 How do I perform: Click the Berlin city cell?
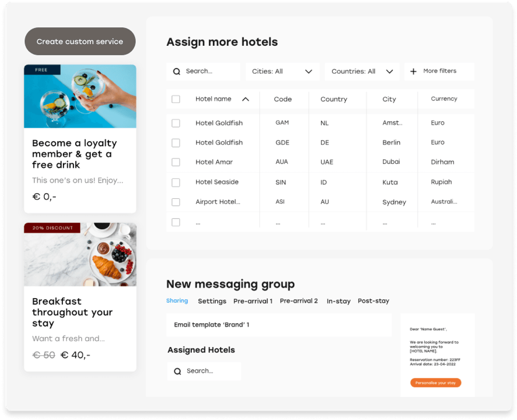click(x=391, y=143)
